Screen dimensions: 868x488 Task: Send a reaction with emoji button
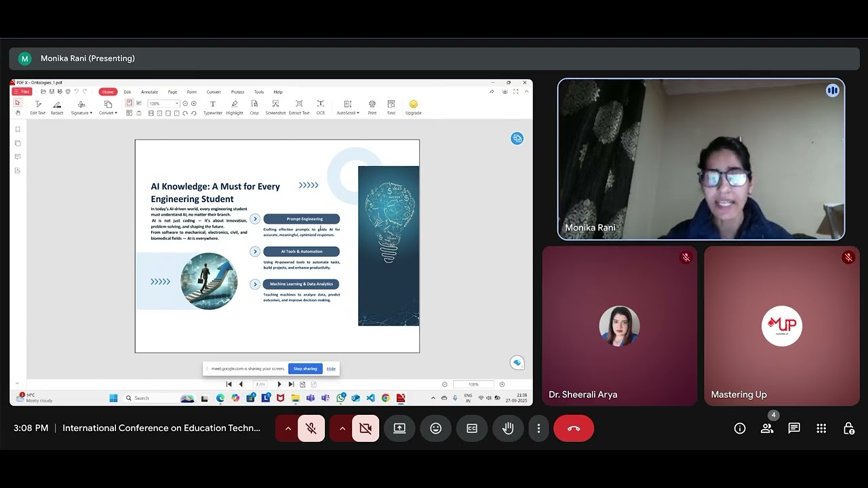click(x=436, y=428)
